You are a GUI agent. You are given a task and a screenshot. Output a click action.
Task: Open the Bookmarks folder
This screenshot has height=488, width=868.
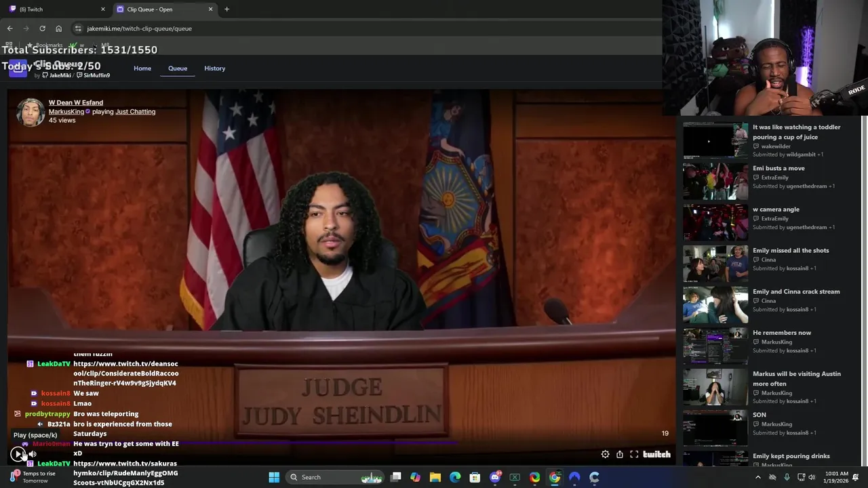pyautogui.click(x=45, y=45)
